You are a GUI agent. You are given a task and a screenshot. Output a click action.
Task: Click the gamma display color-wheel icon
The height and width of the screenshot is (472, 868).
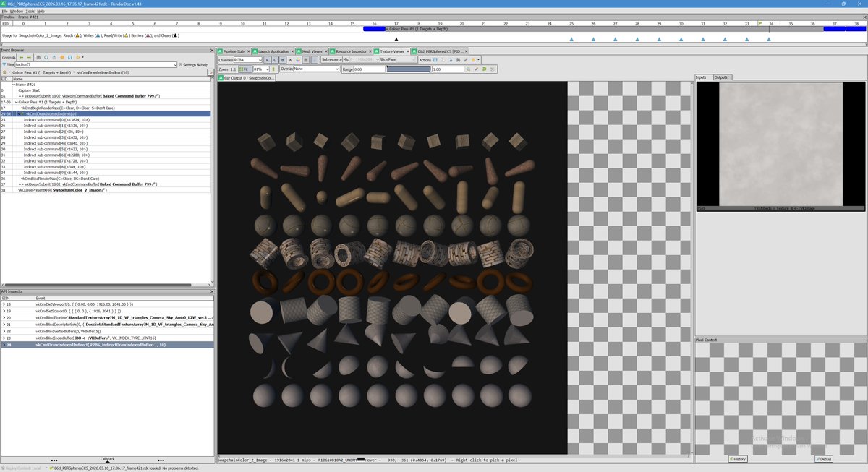point(298,60)
